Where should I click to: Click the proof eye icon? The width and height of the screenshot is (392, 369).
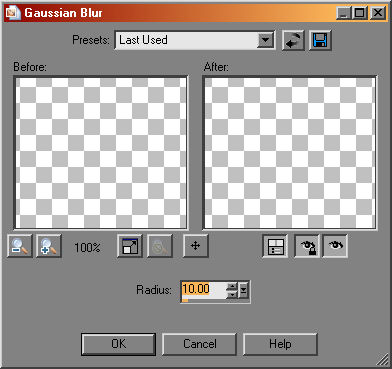335,246
